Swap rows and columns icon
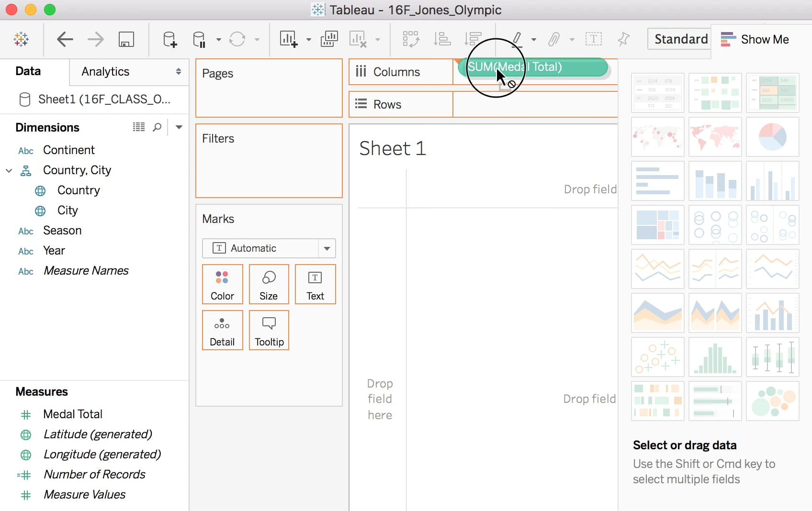Screen dimensions: 812x511 click(411, 39)
